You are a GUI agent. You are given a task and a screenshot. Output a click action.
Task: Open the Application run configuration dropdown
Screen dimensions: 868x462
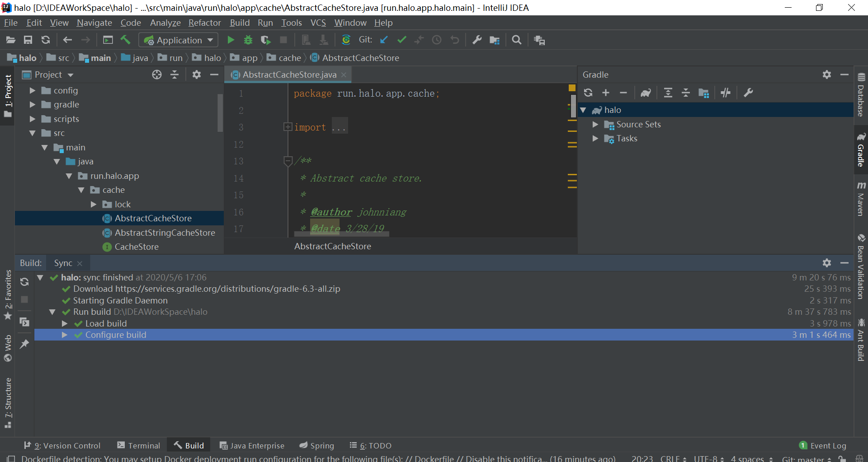179,40
